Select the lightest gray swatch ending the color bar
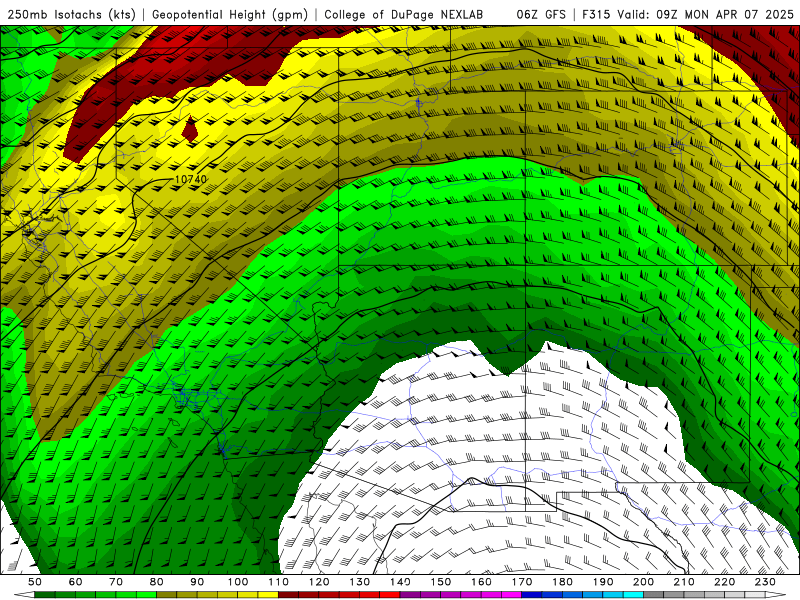The image size is (800, 600). (x=755, y=595)
